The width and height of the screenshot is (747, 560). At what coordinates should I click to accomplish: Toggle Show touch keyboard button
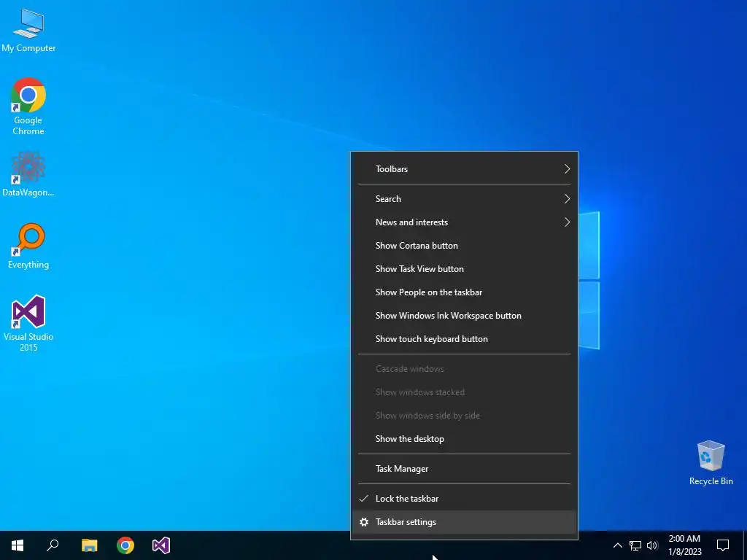[x=464, y=339]
